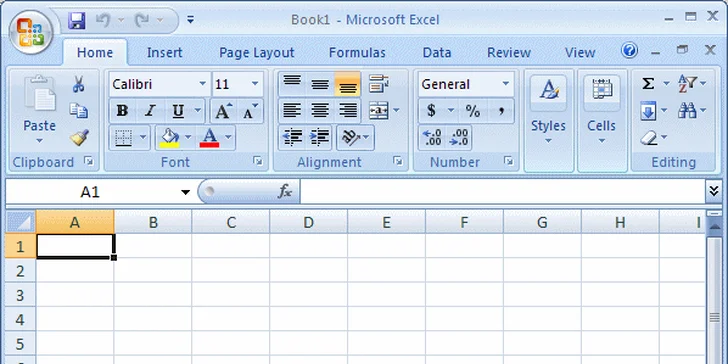Switch to the Insert tab

tap(164, 53)
